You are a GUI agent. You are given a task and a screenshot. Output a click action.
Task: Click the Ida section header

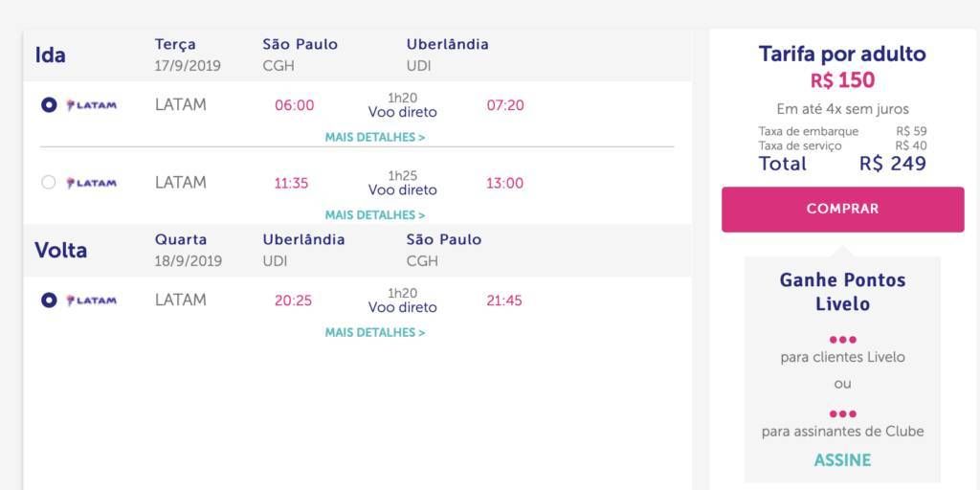(x=50, y=55)
